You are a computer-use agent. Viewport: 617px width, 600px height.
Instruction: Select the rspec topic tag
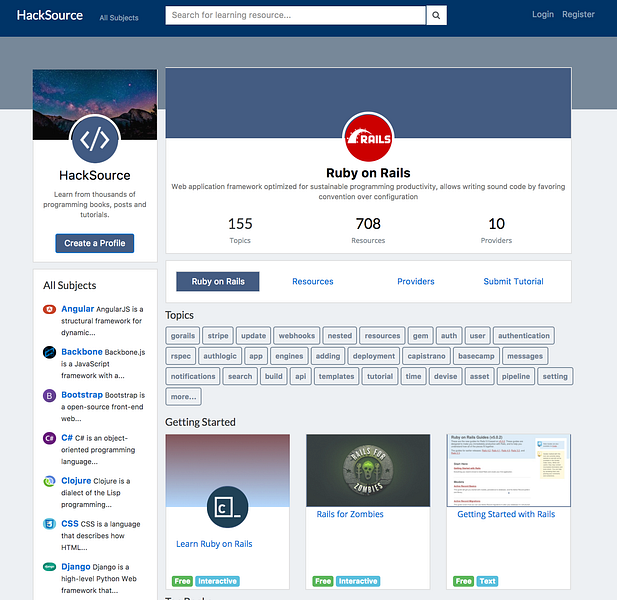[x=181, y=356]
